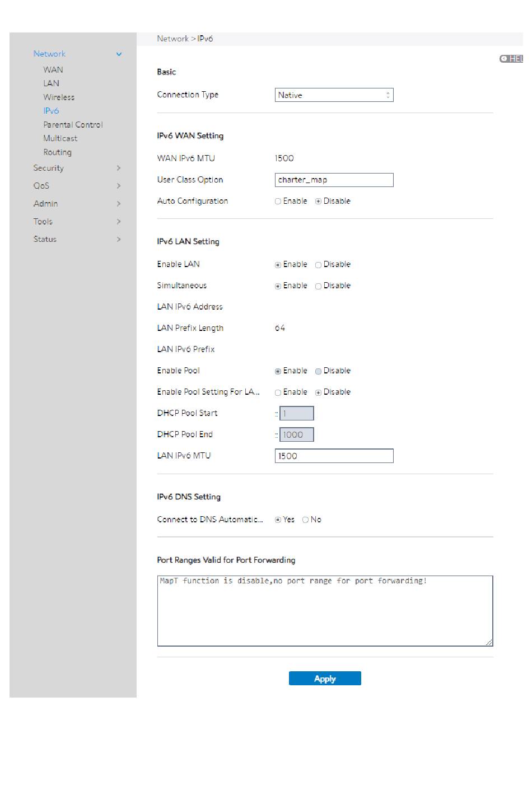This screenshot has width=532, height=795.
Task: Open Parental Control settings
Action: (73, 125)
